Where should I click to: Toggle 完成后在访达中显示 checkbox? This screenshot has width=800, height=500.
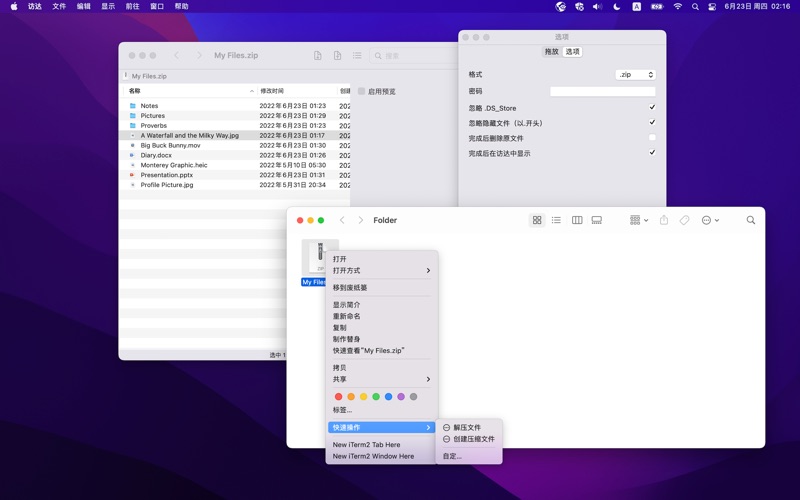click(x=652, y=153)
